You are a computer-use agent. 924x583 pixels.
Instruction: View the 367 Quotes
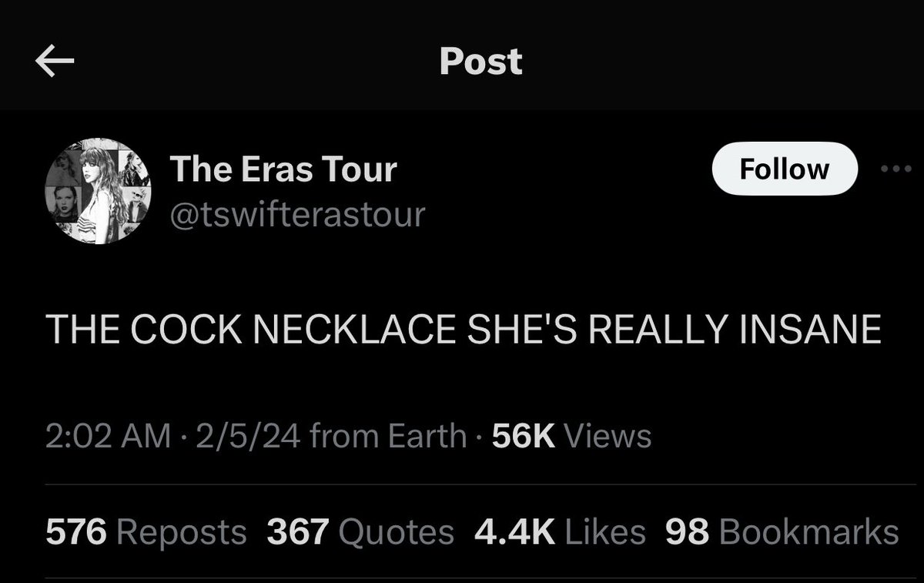pyautogui.click(x=360, y=531)
